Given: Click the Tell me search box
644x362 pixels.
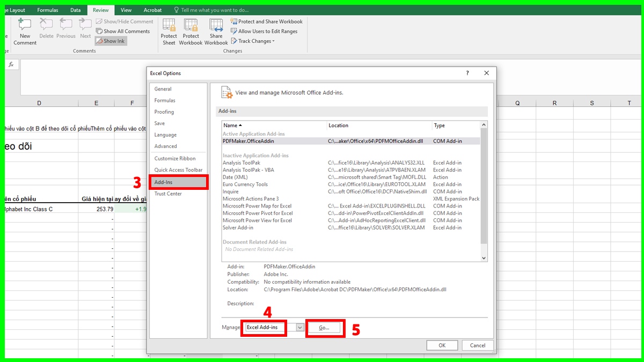Looking at the screenshot, I should 215,9.
